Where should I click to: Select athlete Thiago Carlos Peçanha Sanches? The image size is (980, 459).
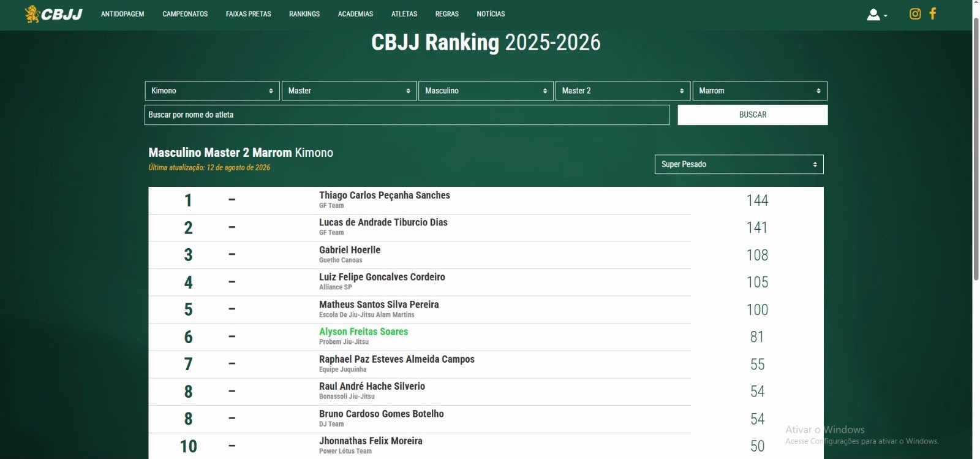pyautogui.click(x=384, y=195)
